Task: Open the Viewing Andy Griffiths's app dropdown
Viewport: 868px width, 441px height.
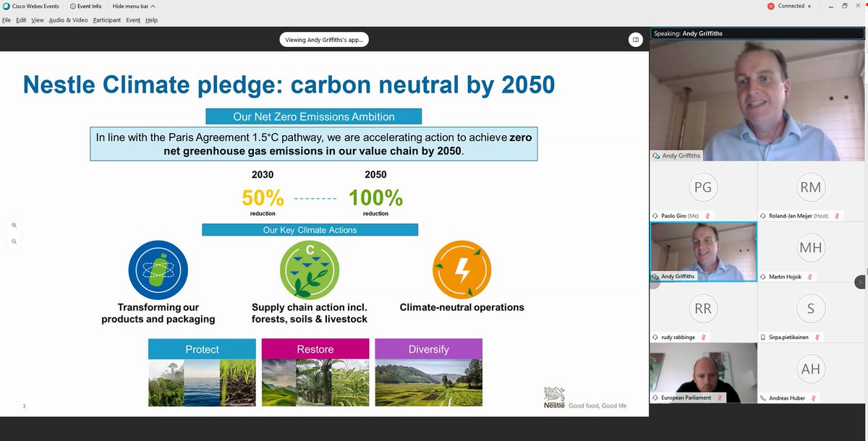Action: click(323, 38)
